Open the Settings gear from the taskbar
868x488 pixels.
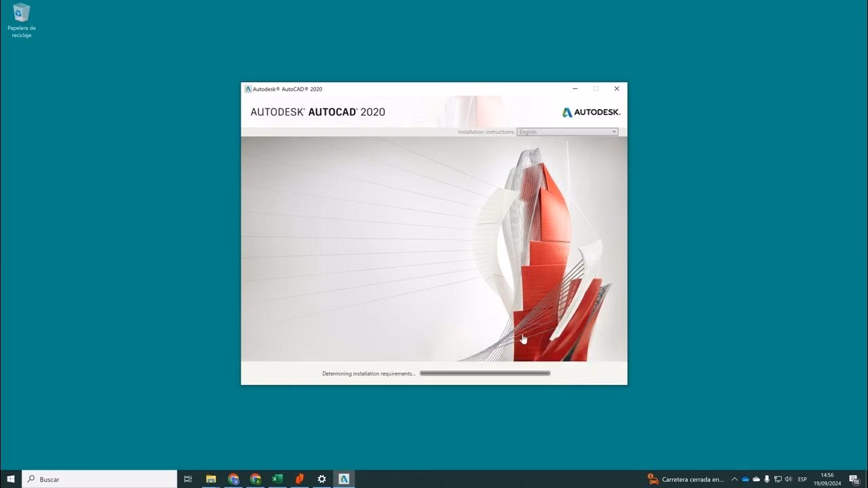321,479
